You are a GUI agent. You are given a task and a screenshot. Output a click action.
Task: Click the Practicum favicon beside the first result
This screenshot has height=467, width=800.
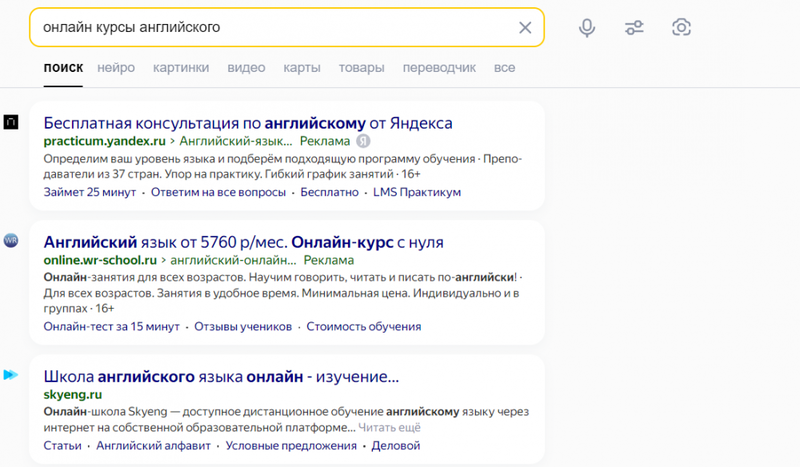click(x=11, y=122)
